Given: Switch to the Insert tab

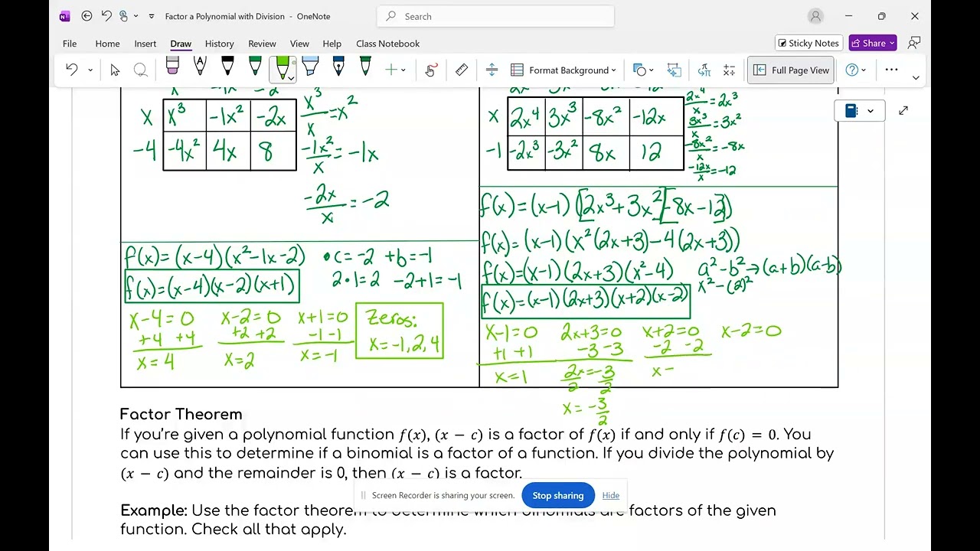Looking at the screenshot, I should click(145, 44).
